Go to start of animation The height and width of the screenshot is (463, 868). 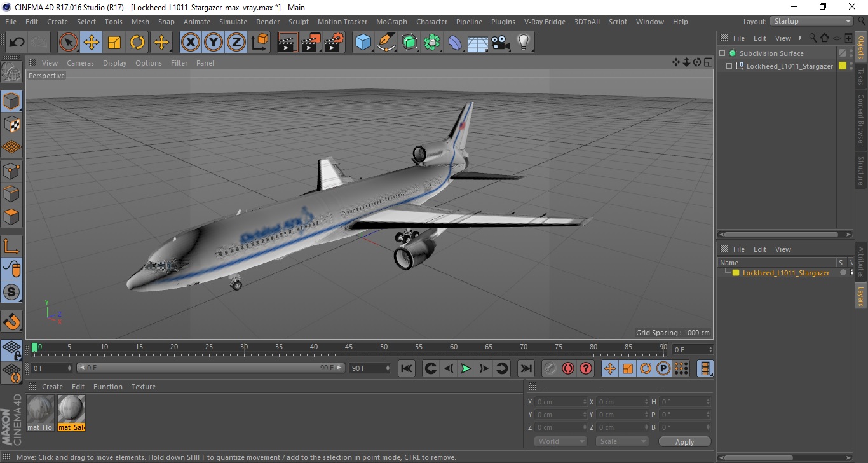(x=407, y=368)
